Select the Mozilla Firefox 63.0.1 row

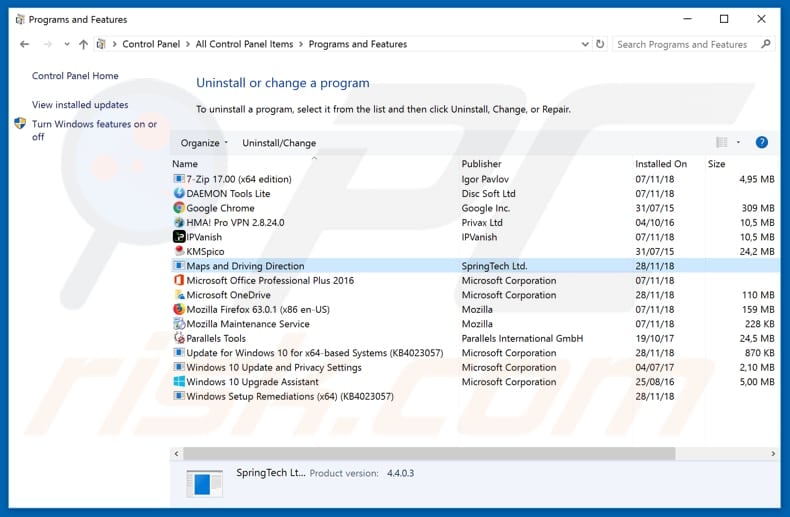[x=474, y=309]
